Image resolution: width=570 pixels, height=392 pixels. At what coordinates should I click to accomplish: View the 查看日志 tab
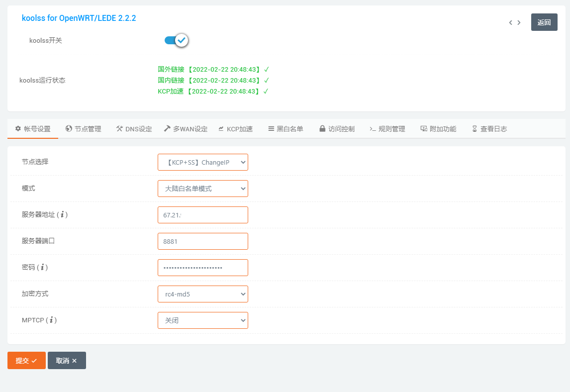[489, 129]
